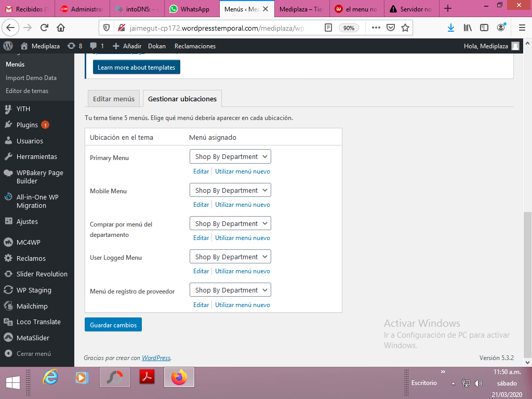Viewport: 532px width, 399px height.
Task: Click the browser forward arrow
Action: pyautogui.click(x=28, y=28)
